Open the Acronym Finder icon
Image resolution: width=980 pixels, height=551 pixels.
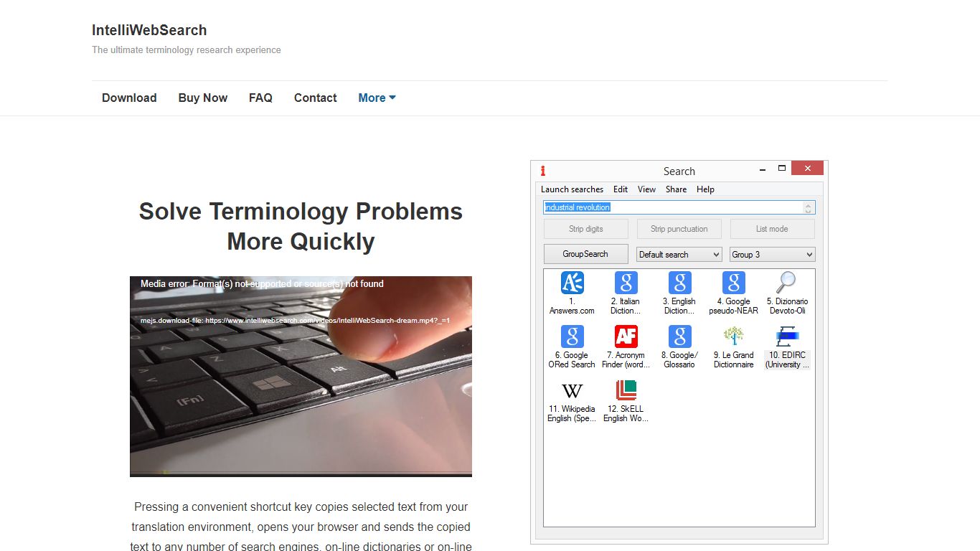point(626,336)
